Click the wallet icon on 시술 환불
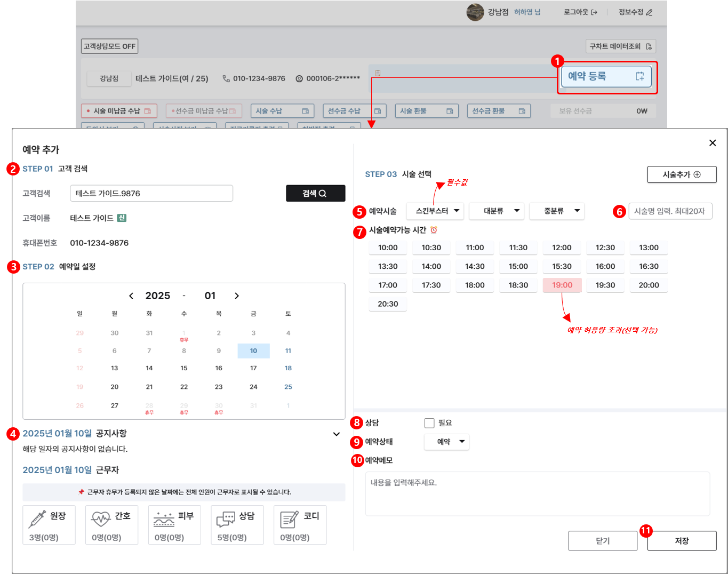 (x=450, y=111)
